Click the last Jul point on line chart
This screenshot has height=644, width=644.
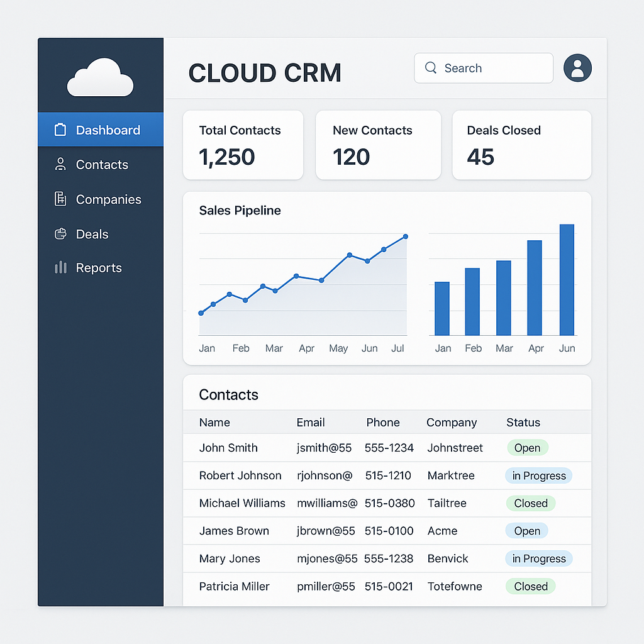pyautogui.click(x=406, y=236)
